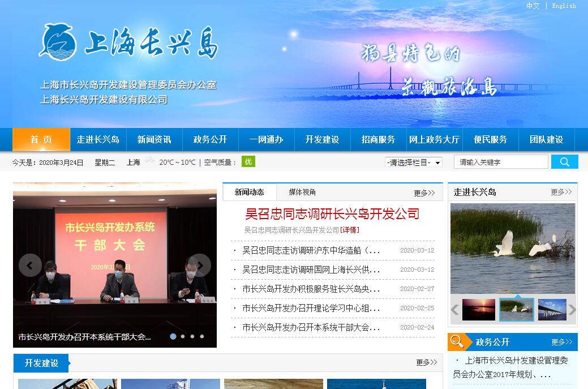The width and height of the screenshot is (588, 389).
Task: Switch to 媒体视角 tab
Action: [x=302, y=192]
